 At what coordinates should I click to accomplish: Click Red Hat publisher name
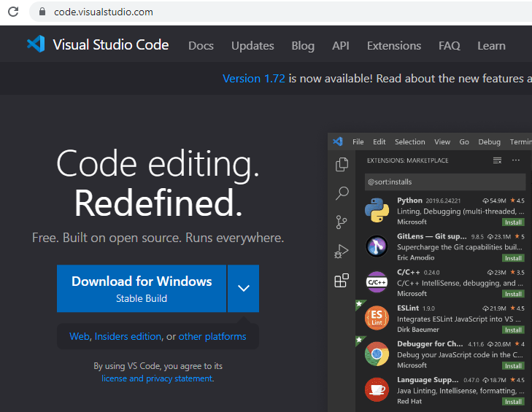click(409, 402)
